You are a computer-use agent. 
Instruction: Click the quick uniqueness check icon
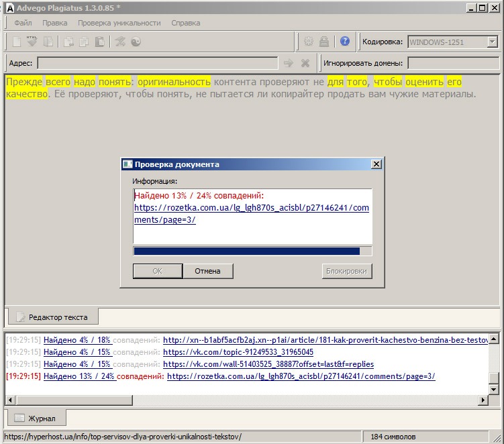120,42
